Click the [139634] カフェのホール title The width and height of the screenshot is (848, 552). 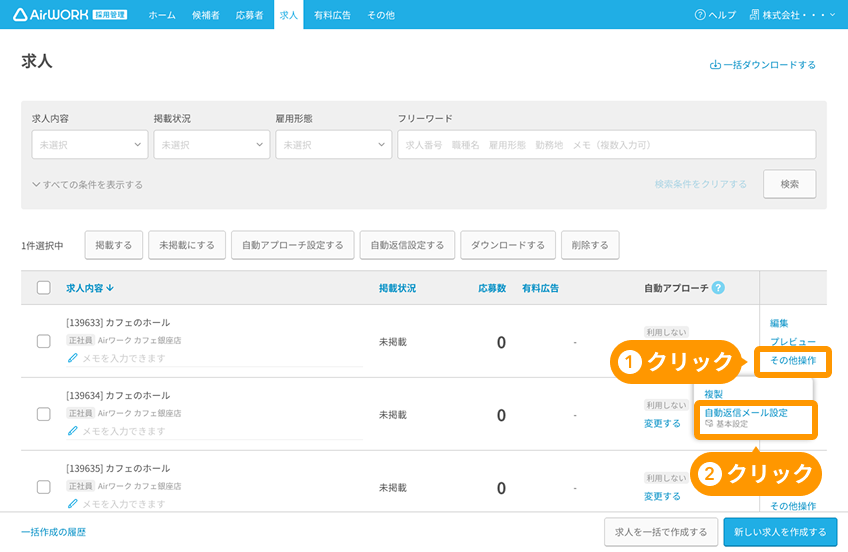pyautogui.click(x=118, y=396)
